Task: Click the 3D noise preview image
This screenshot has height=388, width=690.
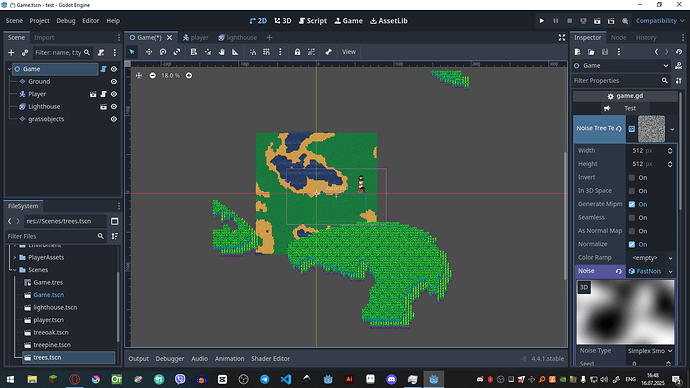Action: (x=625, y=312)
